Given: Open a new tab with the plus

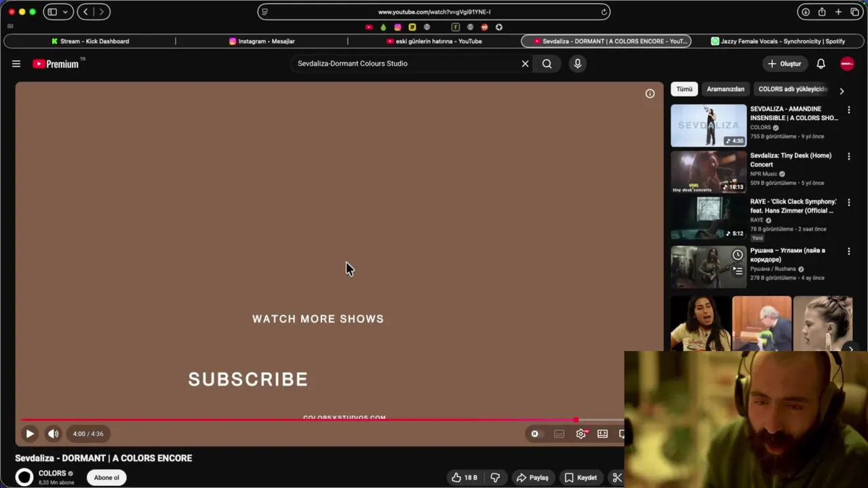Looking at the screenshot, I should coord(838,12).
